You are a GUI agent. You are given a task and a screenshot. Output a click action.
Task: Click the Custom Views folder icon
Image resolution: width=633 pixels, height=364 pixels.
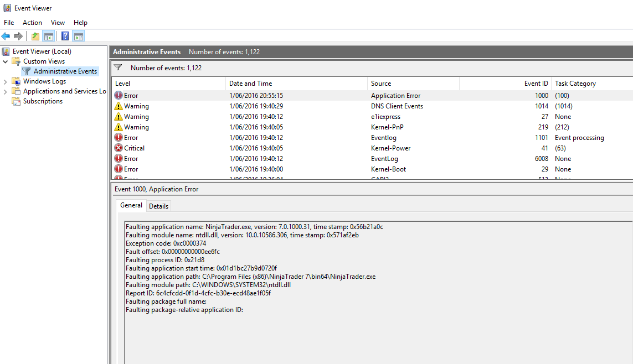point(16,61)
